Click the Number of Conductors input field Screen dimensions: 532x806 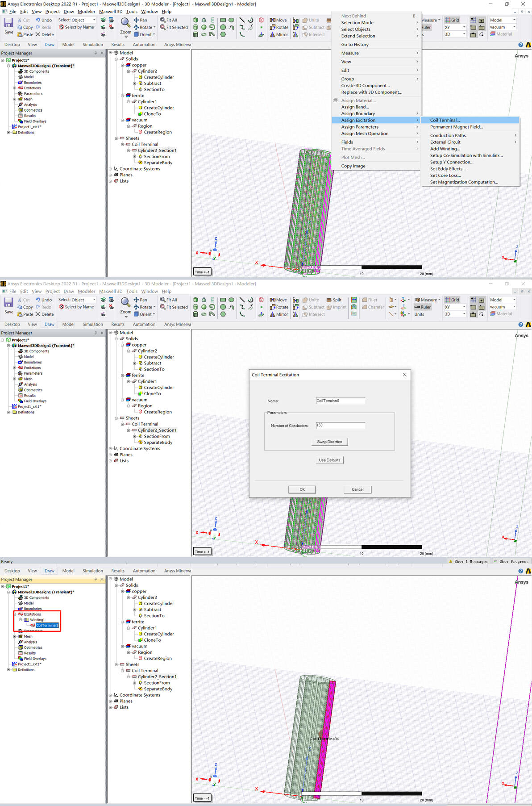[340, 425]
